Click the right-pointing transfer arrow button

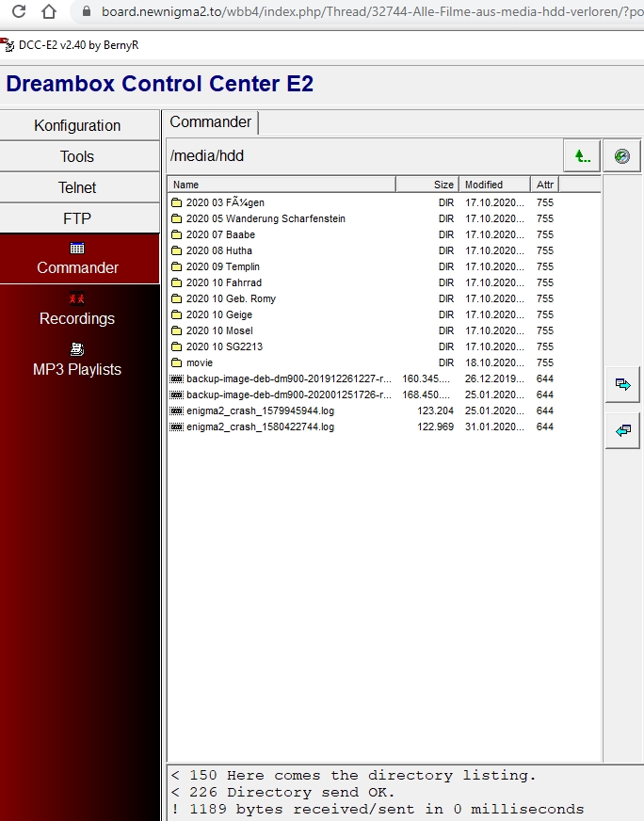[621, 384]
